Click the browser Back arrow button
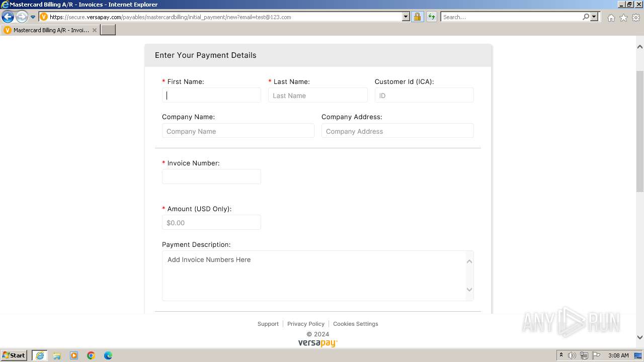This screenshot has width=644, height=362. tap(8, 17)
